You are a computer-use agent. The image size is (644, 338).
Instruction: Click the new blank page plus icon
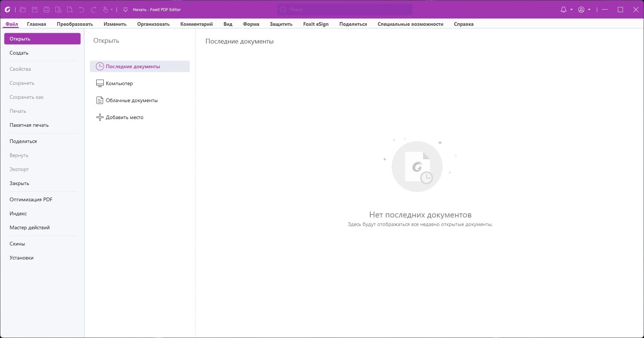[x=70, y=10]
